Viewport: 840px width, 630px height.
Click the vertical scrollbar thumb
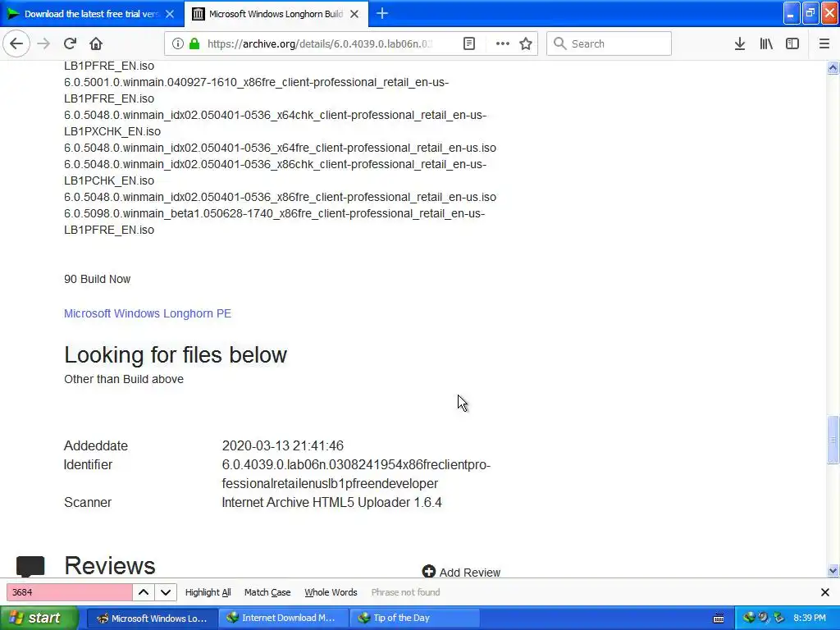[x=833, y=440]
